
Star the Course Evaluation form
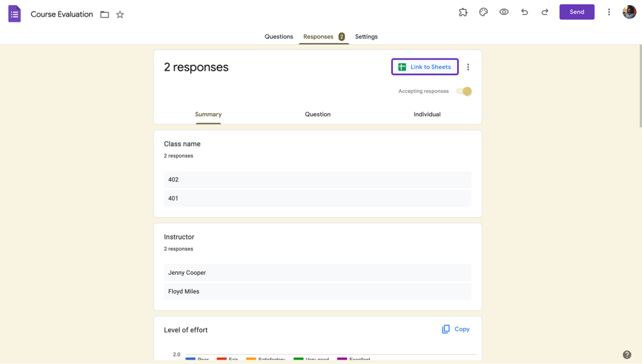(x=120, y=15)
